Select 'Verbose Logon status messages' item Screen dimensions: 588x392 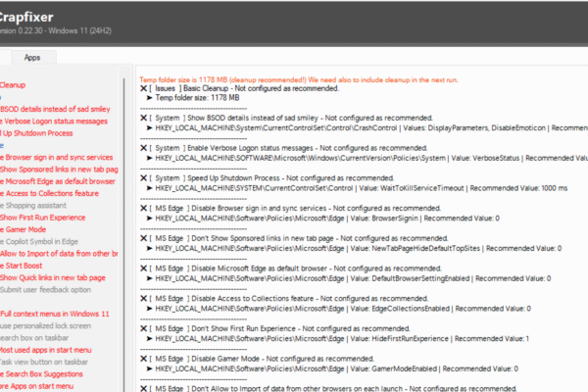pos(54,122)
